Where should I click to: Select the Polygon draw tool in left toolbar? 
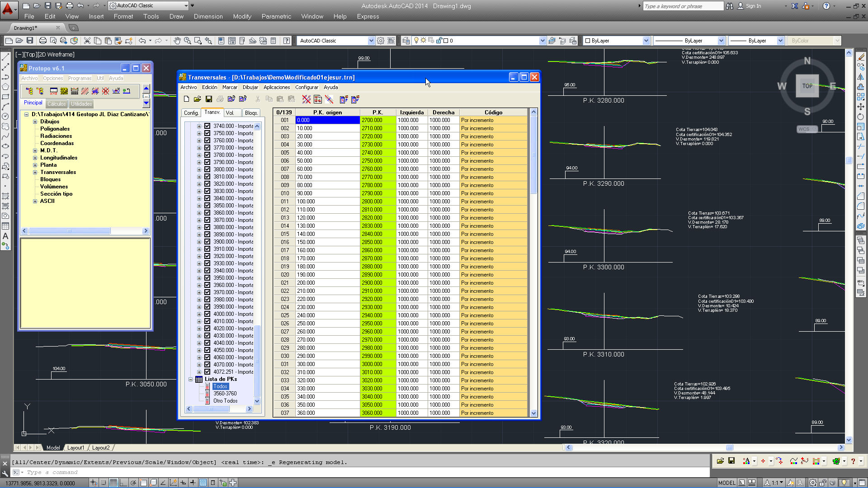[x=5, y=87]
